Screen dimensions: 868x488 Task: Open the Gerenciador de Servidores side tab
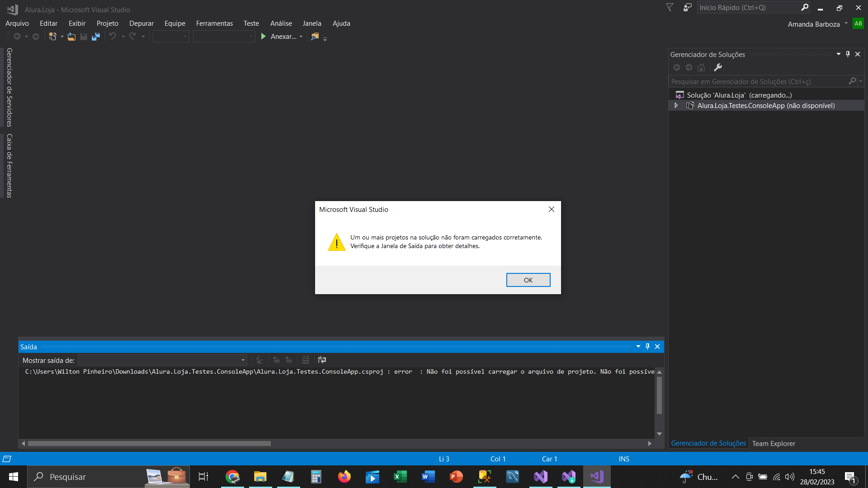point(9,87)
